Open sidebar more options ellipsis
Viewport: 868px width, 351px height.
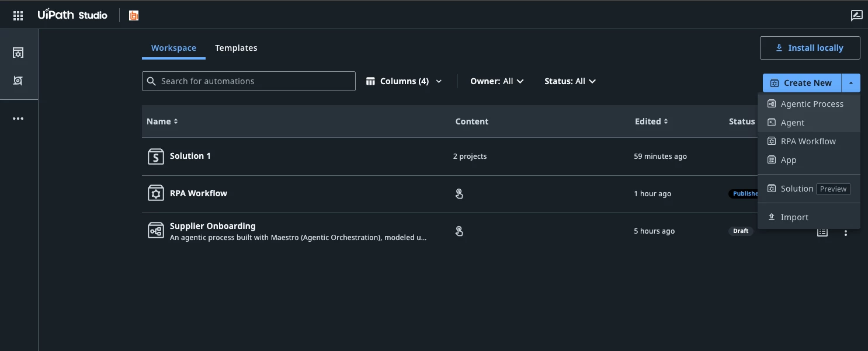pos(18,119)
